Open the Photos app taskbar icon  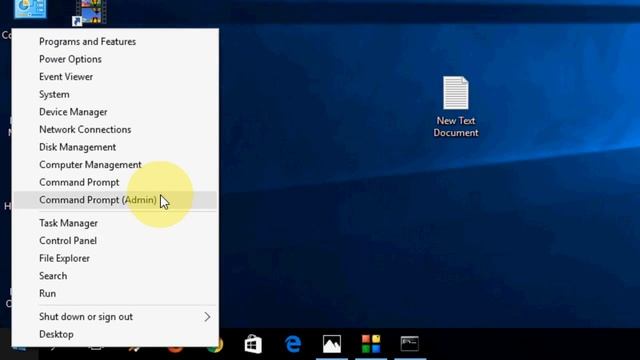tap(332, 344)
